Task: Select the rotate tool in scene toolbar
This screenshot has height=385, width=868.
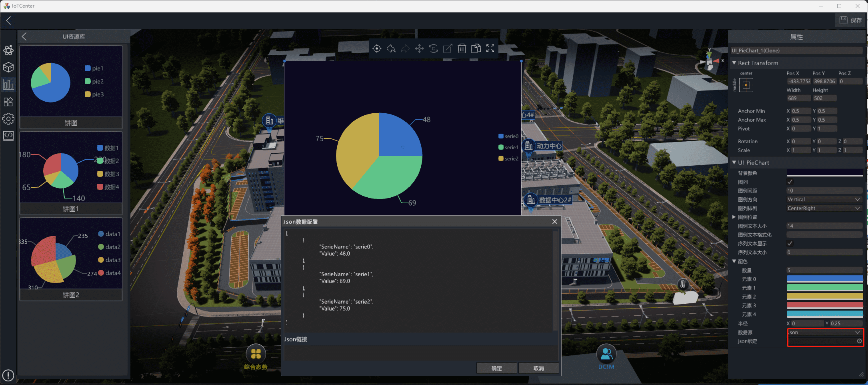Action: [433, 49]
